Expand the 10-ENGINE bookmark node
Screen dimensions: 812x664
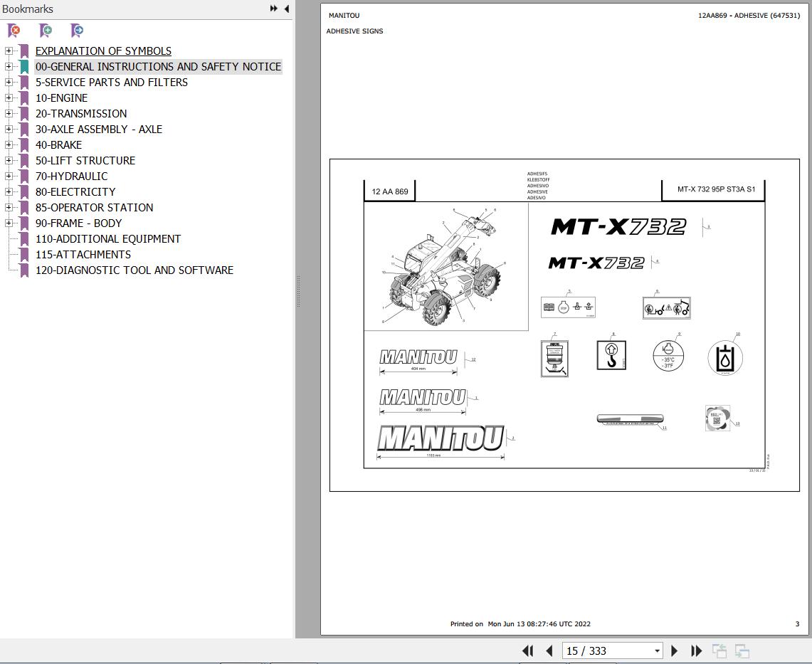pos(9,98)
